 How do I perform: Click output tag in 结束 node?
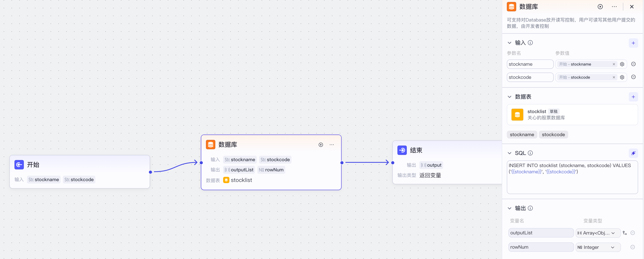tap(431, 165)
